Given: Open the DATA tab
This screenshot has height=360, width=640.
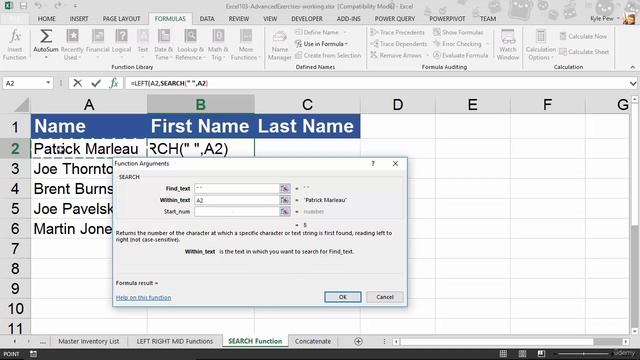Looking at the screenshot, I should (x=207, y=19).
